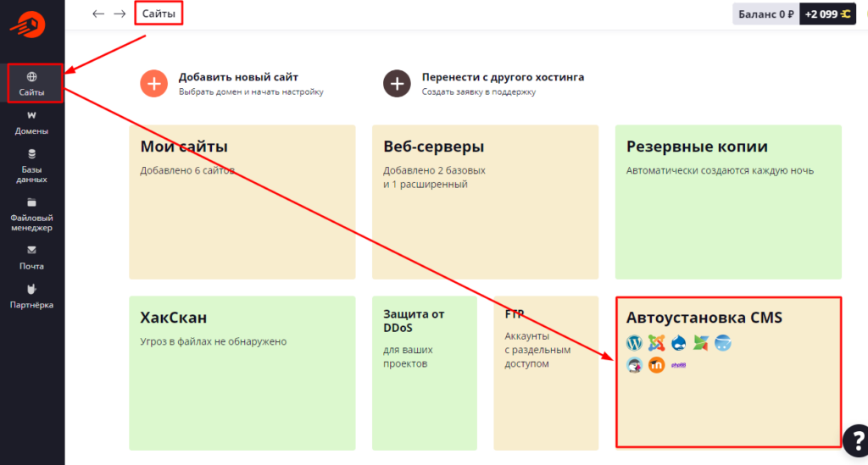Open Файловый менеджер via the folder icon
The width and height of the screenshot is (868, 465).
31,202
